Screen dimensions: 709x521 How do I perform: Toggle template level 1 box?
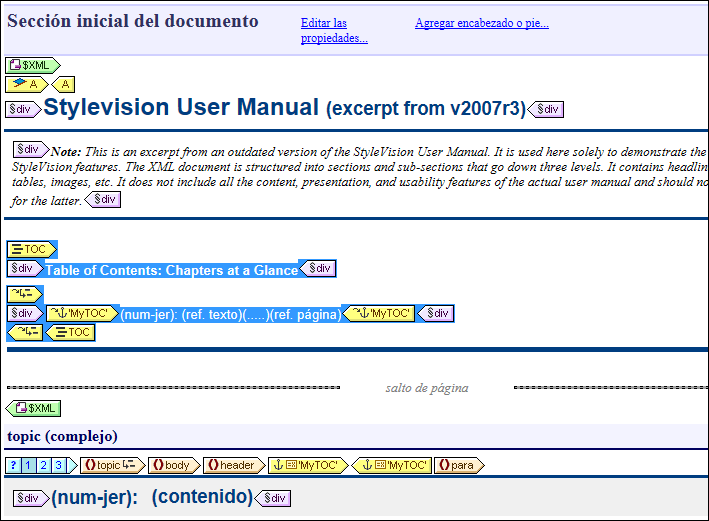point(28,465)
